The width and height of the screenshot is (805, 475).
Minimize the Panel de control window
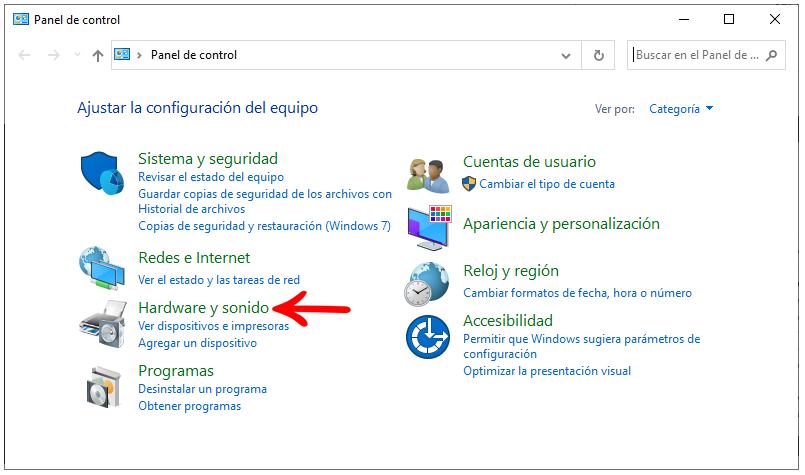[x=684, y=20]
